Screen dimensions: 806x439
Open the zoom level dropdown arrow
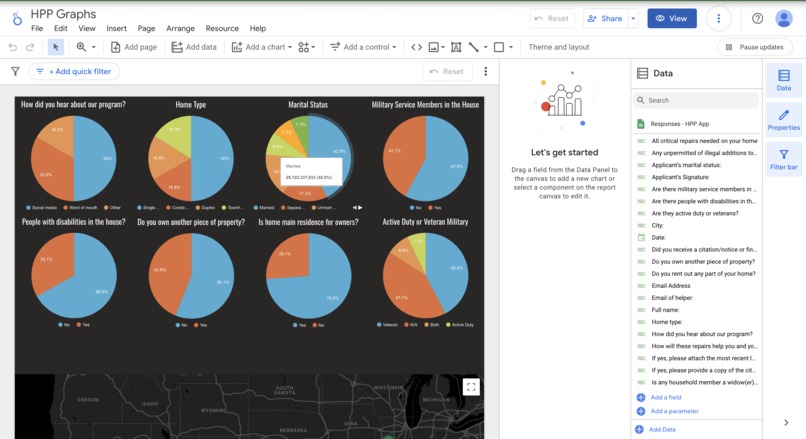[x=94, y=47]
